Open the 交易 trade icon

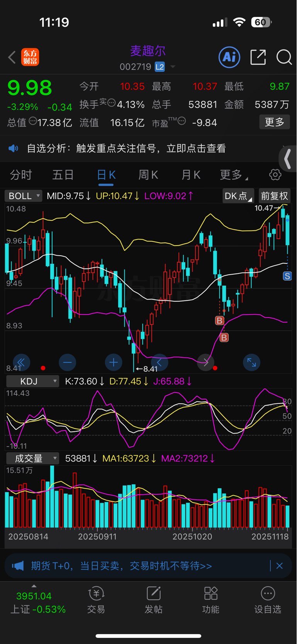(96, 600)
